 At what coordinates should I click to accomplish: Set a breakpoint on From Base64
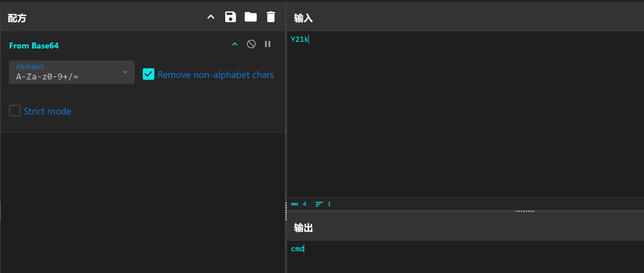point(268,44)
